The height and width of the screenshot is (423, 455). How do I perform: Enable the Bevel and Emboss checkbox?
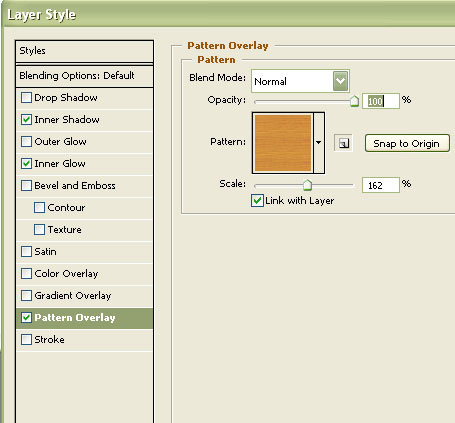point(26,186)
